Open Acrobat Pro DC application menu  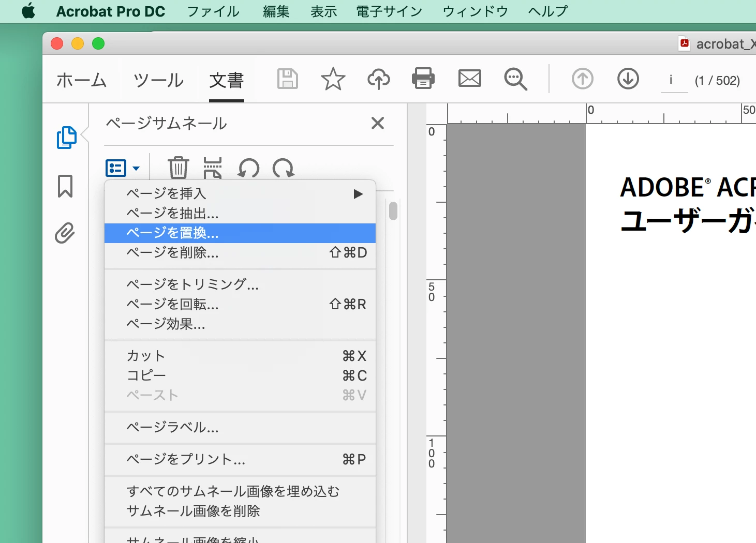point(111,11)
